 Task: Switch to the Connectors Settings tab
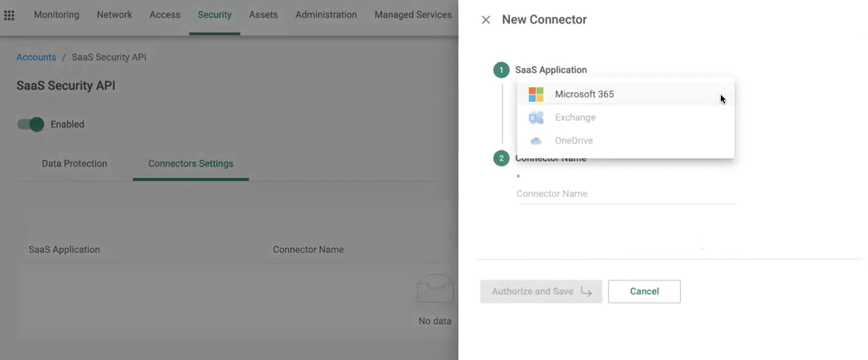point(190,163)
